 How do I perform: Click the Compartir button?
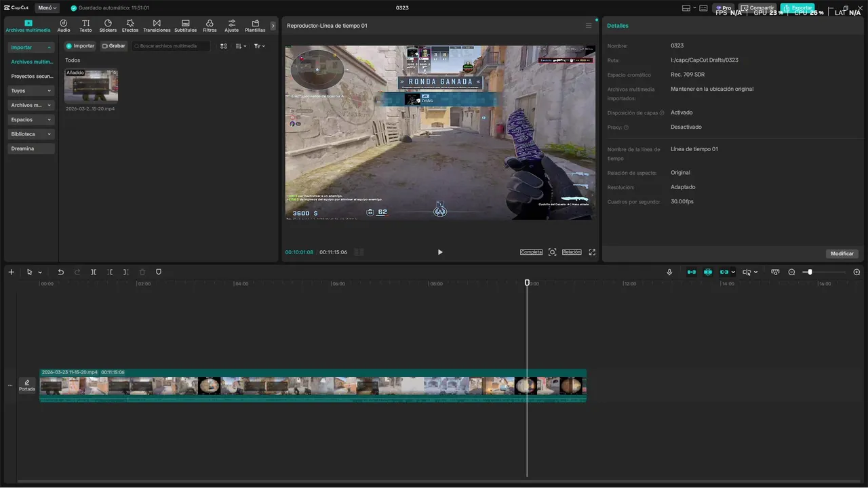coord(757,8)
